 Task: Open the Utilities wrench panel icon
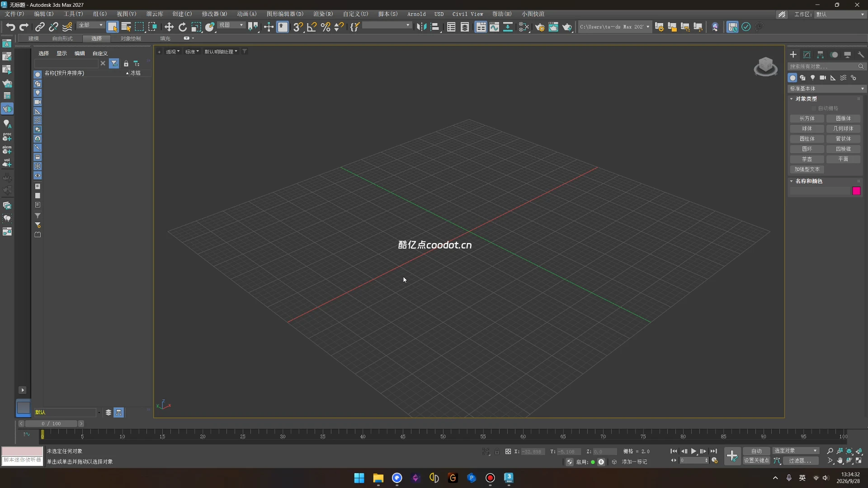click(861, 55)
